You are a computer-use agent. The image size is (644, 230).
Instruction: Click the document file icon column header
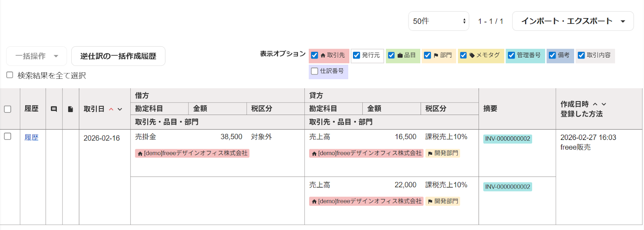coord(70,109)
